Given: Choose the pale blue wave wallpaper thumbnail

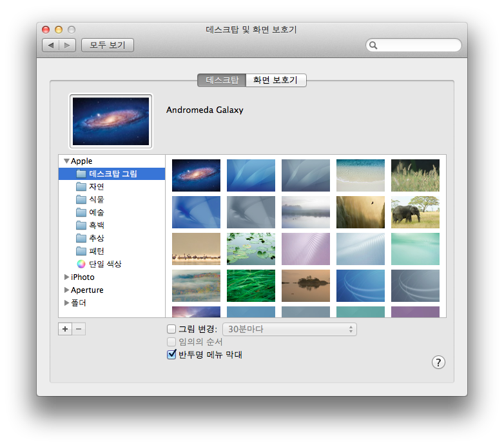Looking at the screenshot, I should (x=361, y=249).
